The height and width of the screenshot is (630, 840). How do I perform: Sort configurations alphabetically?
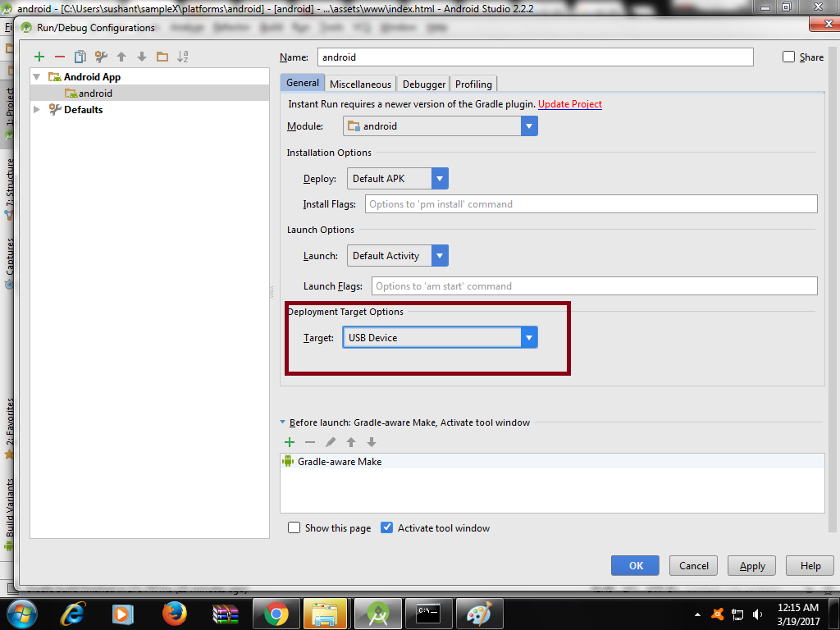pyautogui.click(x=182, y=57)
